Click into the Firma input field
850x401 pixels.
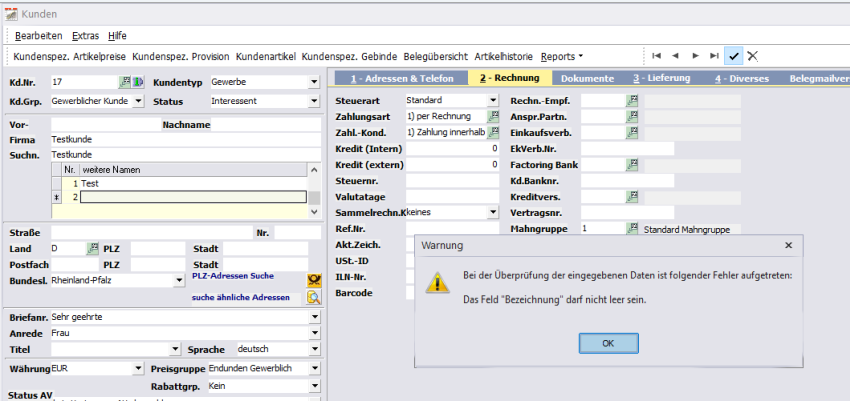(184, 140)
